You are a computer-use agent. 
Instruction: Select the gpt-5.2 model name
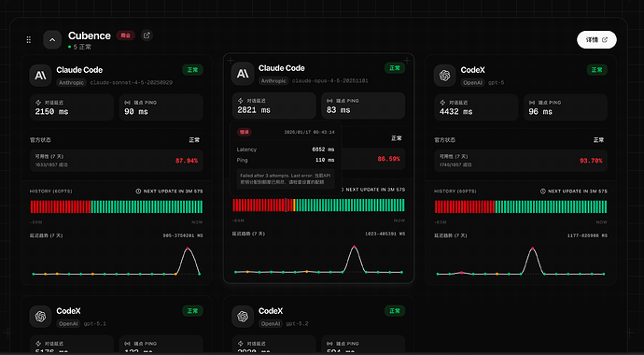(298, 324)
